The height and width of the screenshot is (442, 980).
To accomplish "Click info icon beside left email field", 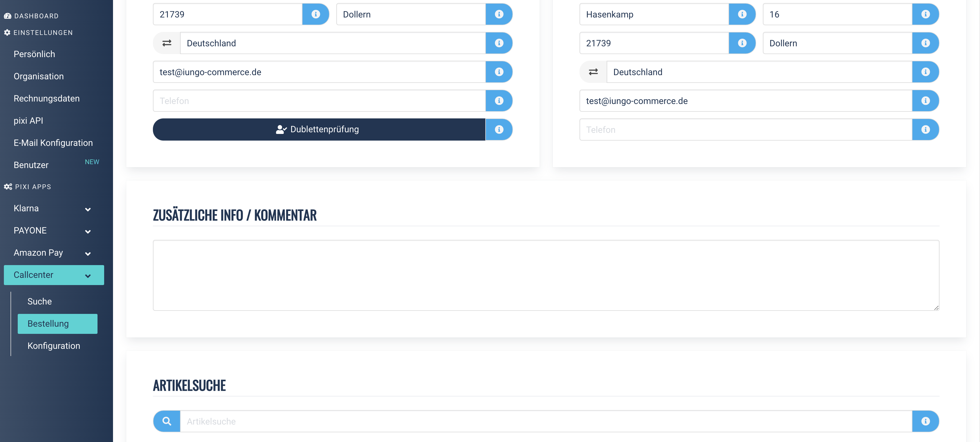I will coord(499,72).
